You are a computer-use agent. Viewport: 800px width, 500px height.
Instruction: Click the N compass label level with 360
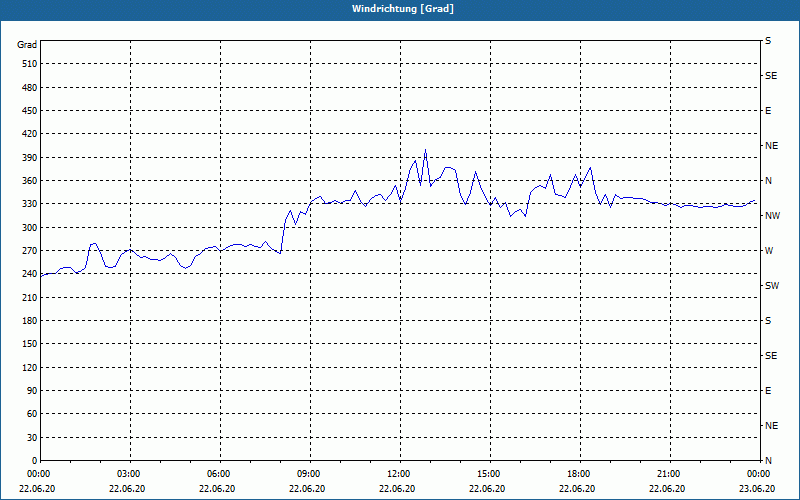click(768, 181)
